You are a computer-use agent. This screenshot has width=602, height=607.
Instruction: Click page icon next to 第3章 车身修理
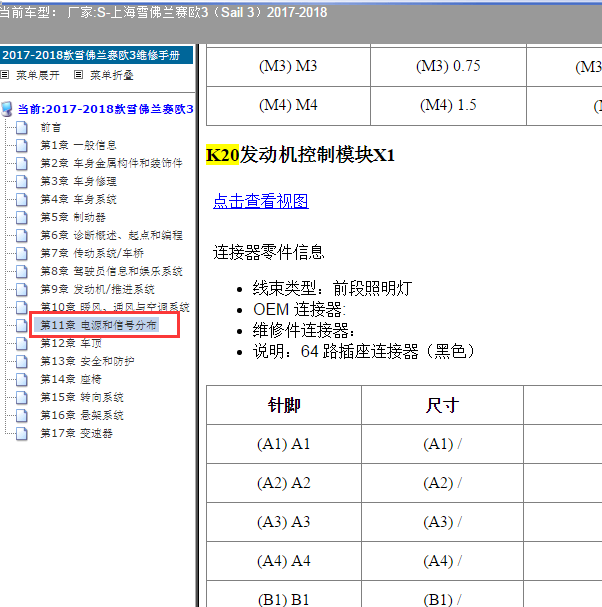[22, 181]
